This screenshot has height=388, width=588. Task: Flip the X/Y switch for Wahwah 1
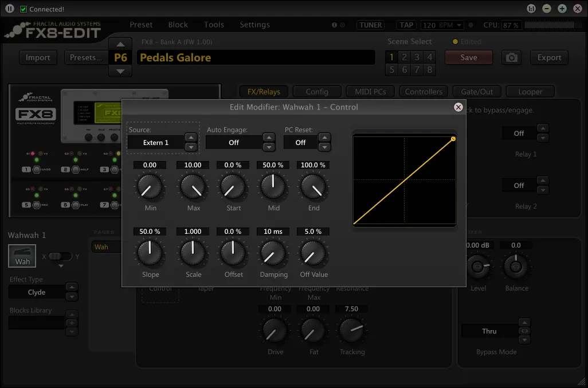60,256
